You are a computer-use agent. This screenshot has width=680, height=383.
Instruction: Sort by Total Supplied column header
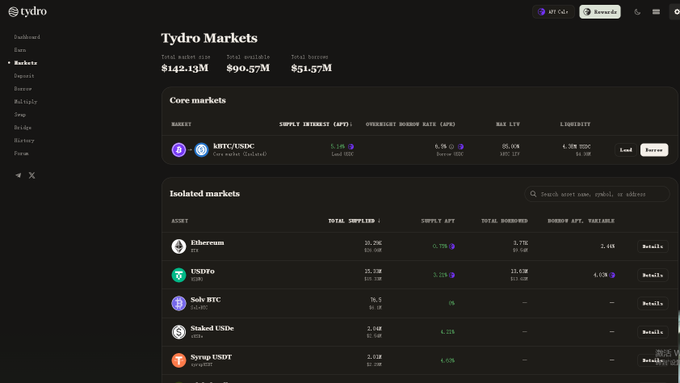(x=354, y=221)
